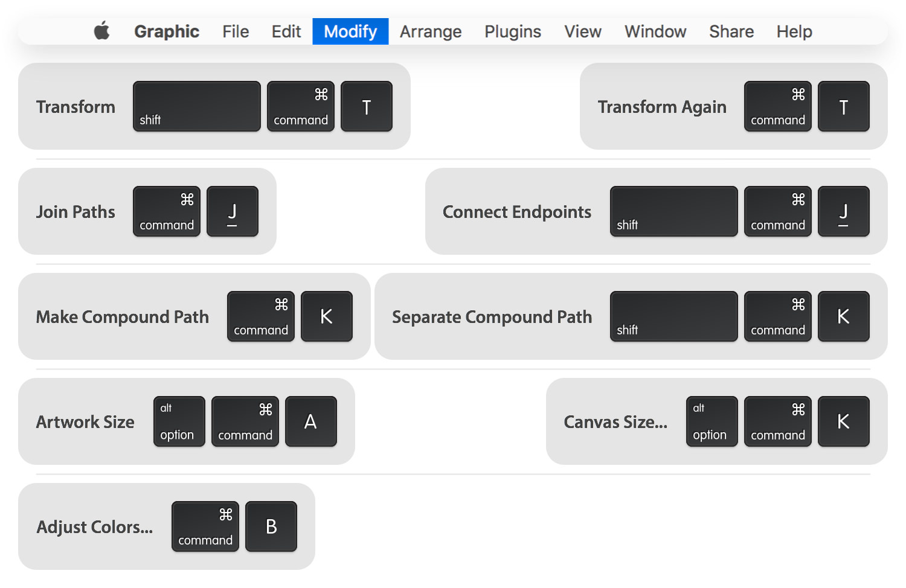Open the Arrange menu
This screenshot has height=588, width=906.
[x=431, y=31]
